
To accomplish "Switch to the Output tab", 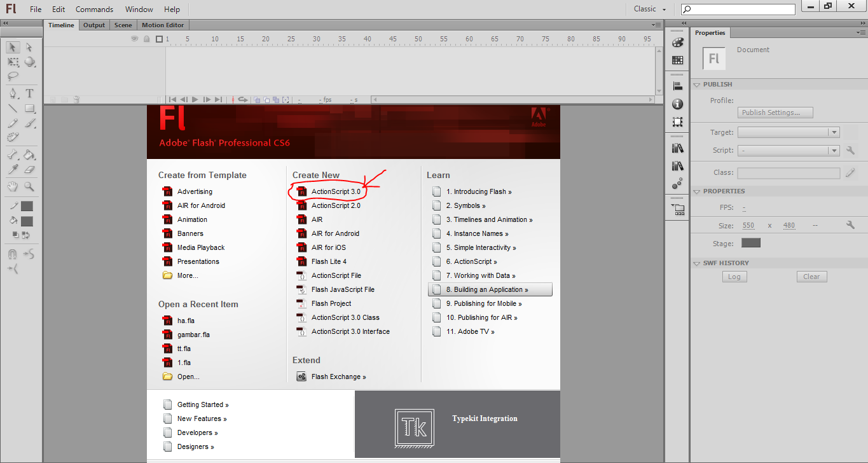I will 94,25.
